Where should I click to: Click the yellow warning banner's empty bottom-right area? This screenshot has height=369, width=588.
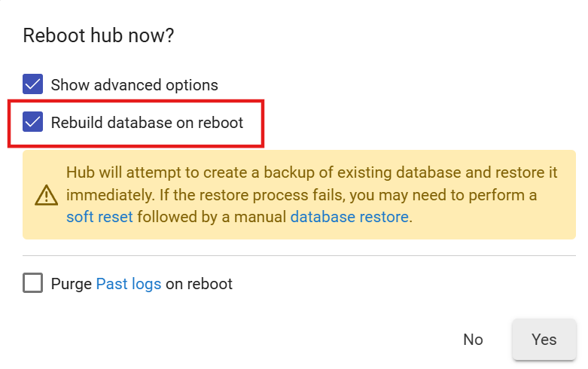527,226
